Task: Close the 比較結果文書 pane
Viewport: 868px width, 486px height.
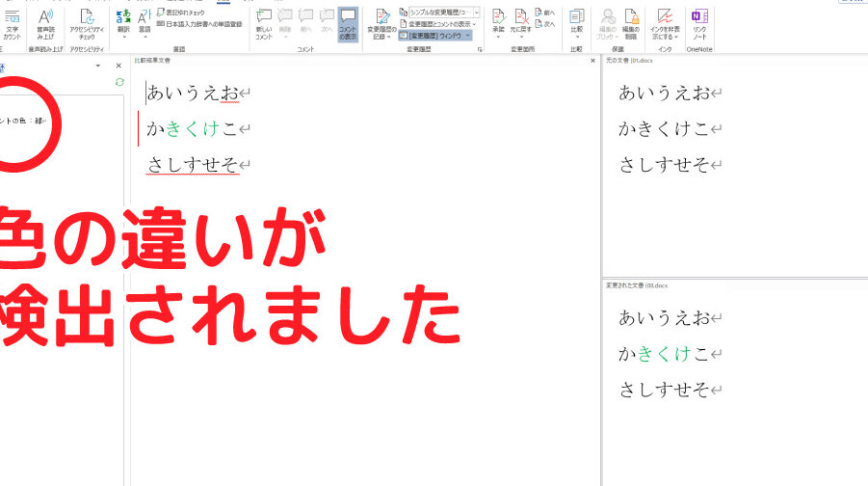Action: click(x=592, y=61)
